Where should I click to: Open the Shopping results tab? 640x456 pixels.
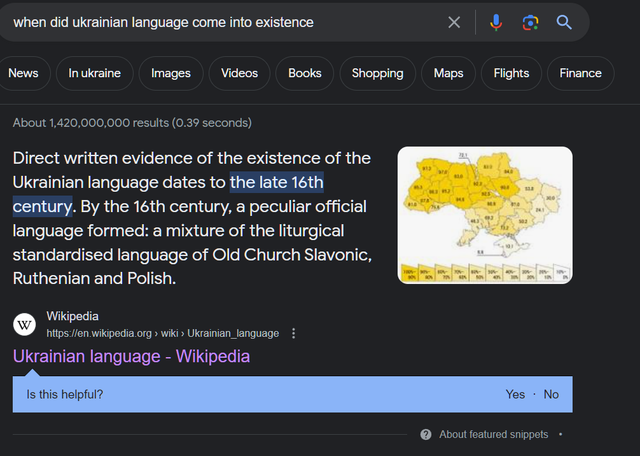tap(378, 73)
